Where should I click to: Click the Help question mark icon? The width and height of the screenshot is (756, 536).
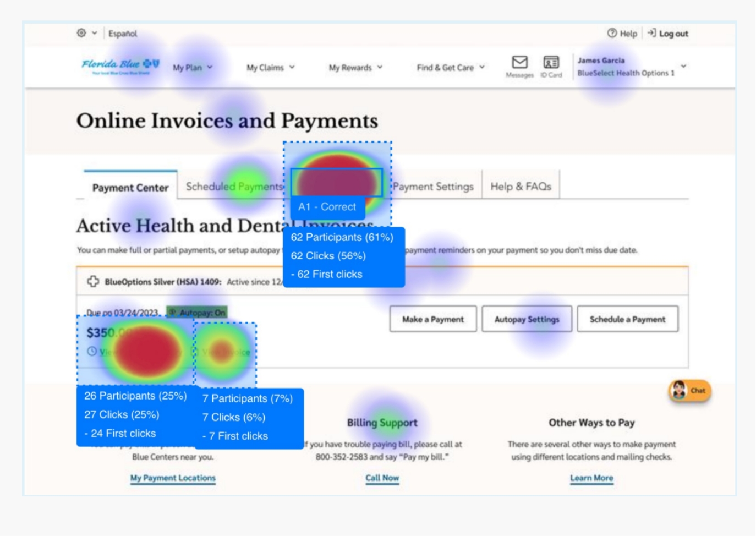point(612,33)
